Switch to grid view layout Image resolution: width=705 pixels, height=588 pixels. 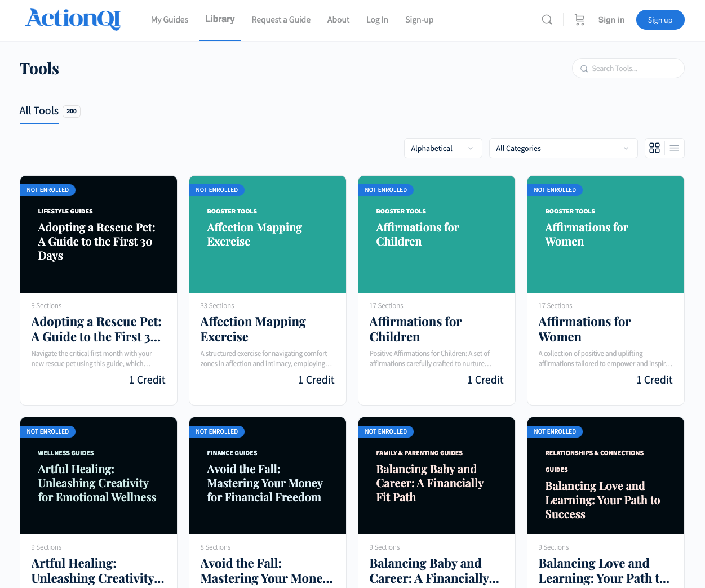pos(654,148)
